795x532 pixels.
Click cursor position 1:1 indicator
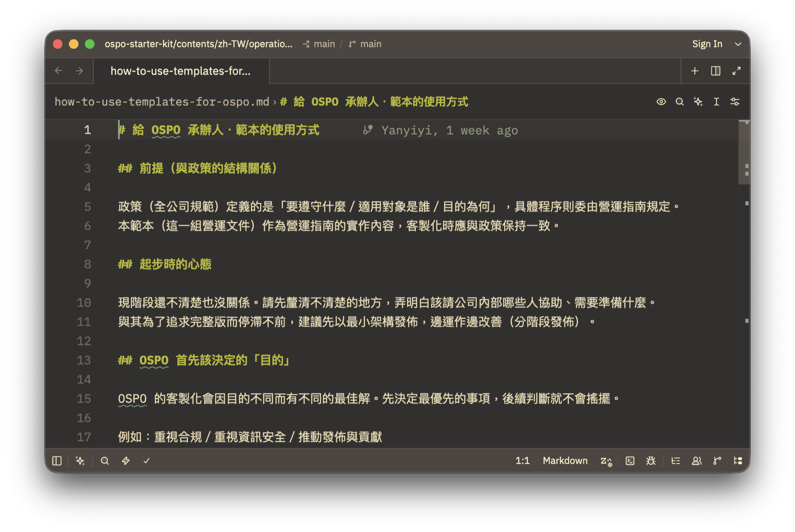522,461
